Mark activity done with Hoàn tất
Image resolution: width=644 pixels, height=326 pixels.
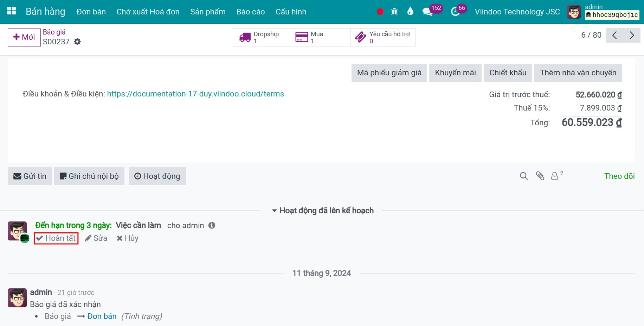(x=56, y=238)
